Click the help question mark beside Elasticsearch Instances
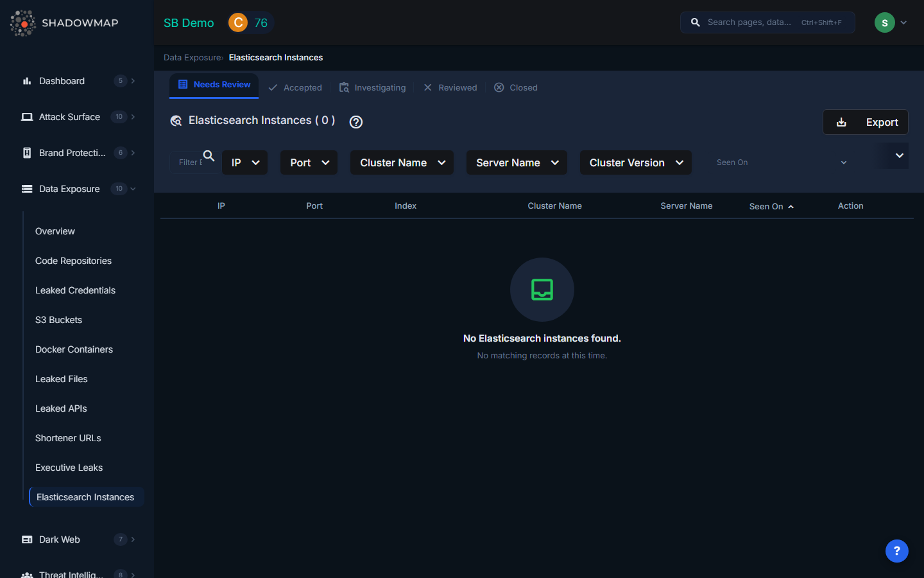 356,122
